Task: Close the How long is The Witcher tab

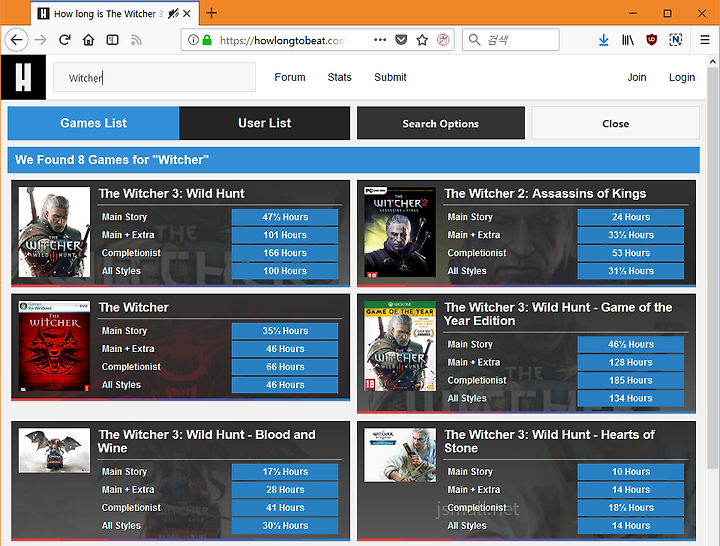Action: (187, 14)
